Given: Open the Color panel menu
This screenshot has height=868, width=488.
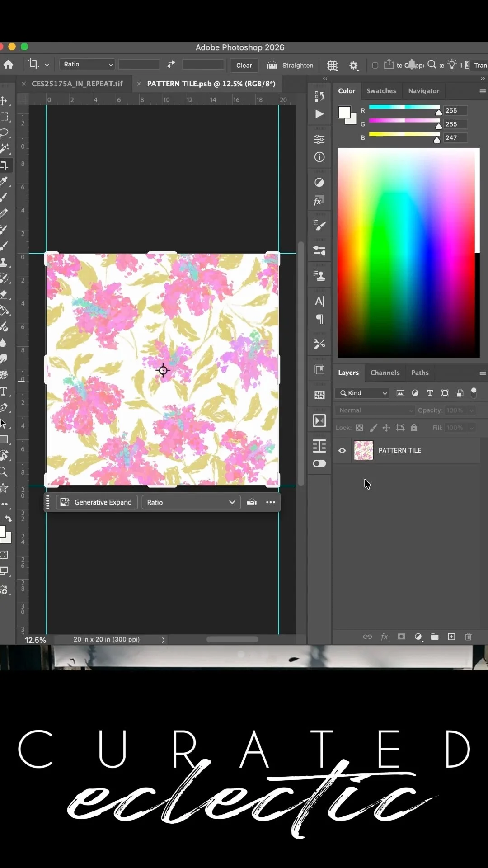Looking at the screenshot, I should click(x=483, y=91).
